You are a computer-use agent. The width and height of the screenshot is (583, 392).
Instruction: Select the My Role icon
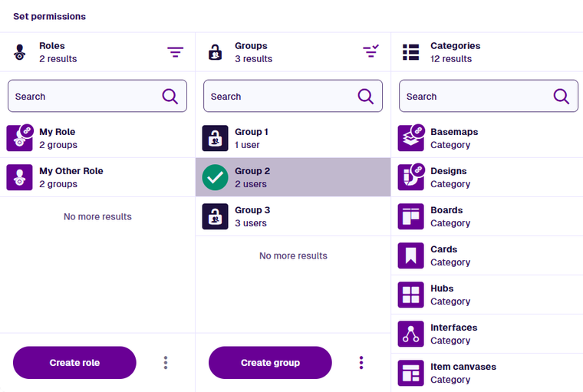pos(19,138)
